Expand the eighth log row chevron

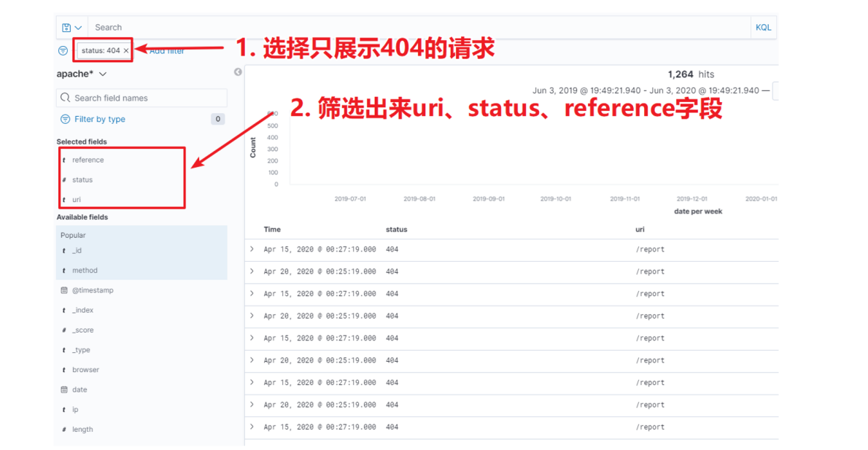252,406
